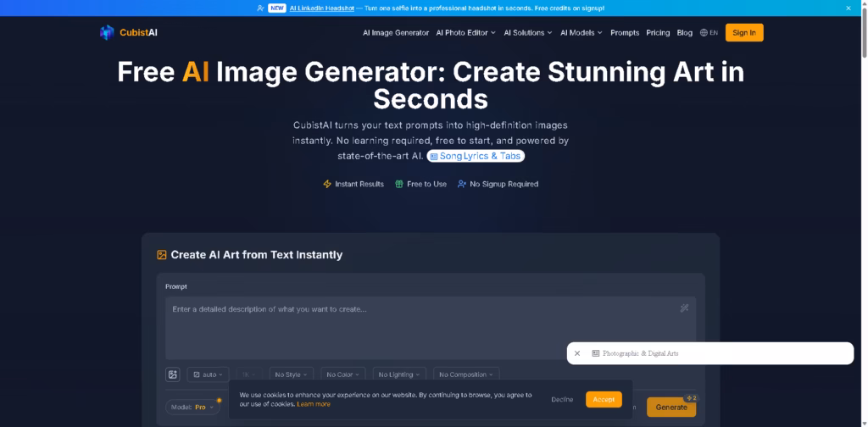The image size is (868, 427).
Task: Click the NEW badge in banner
Action: 277,8
